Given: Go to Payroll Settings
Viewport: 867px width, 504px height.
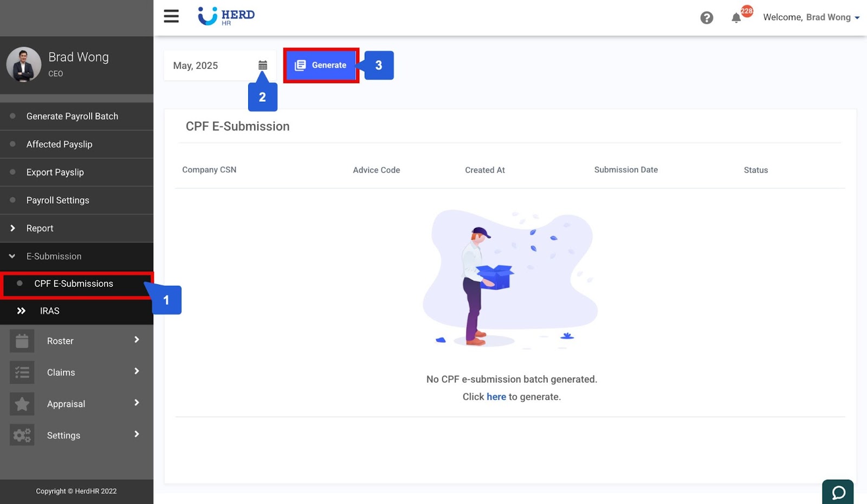Looking at the screenshot, I should pos(57,200).
